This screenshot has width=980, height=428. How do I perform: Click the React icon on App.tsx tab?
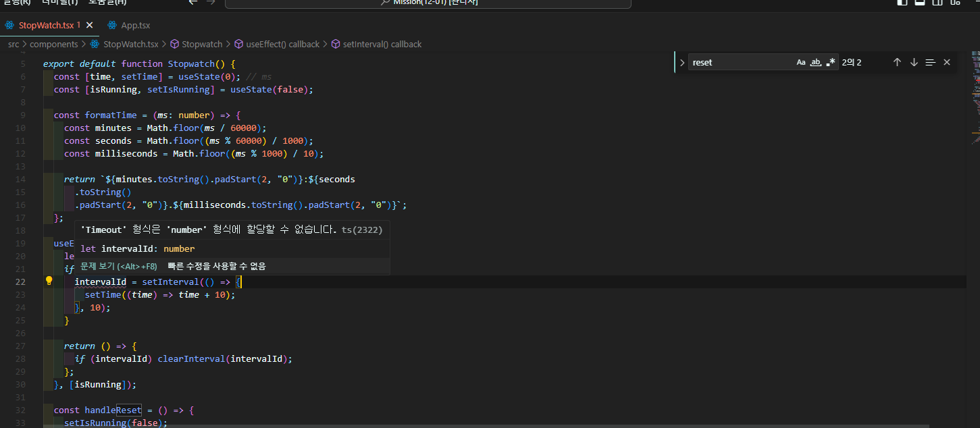(x=112, y=26)
